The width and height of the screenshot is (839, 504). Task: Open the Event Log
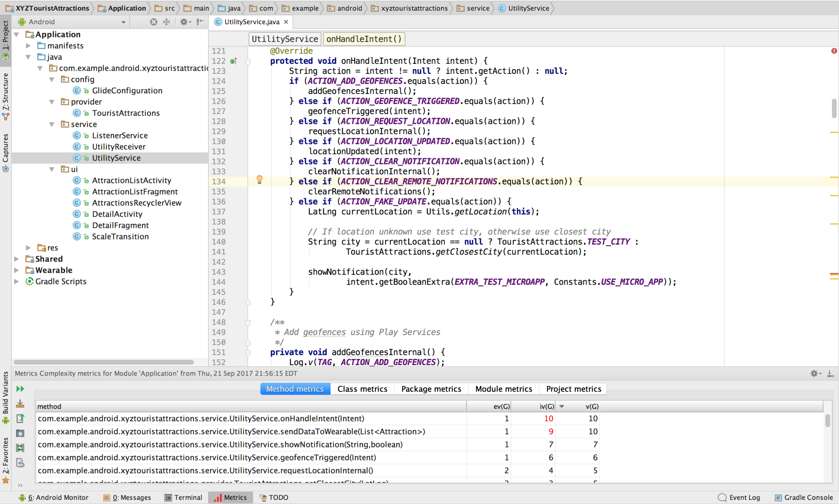click(739, 497)
